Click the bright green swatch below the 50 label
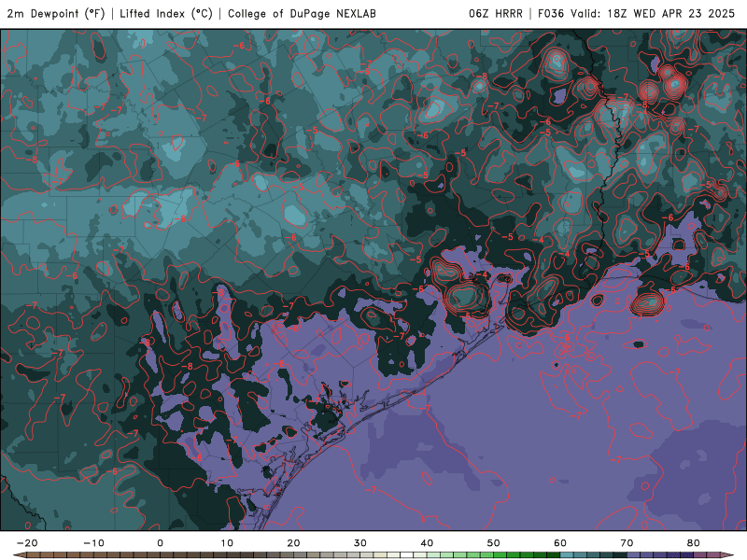Image resolution: width=747 pixels, height=560 pixels. (500, 555)
